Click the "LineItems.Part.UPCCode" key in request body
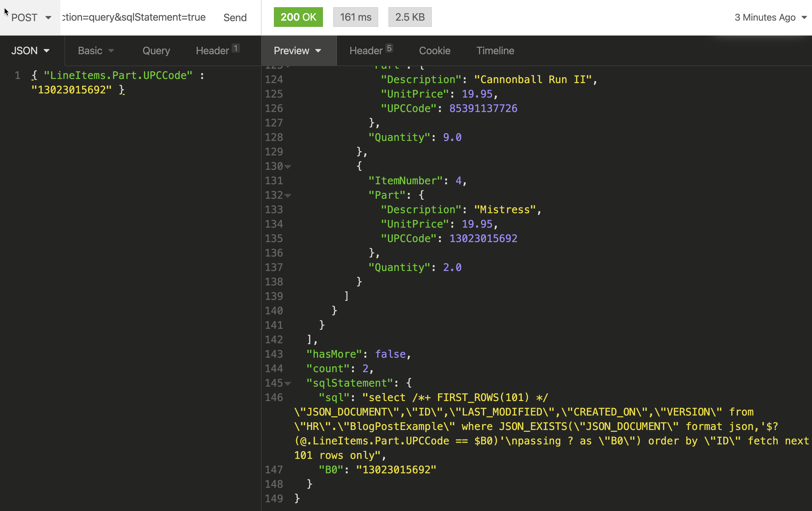 118,76
